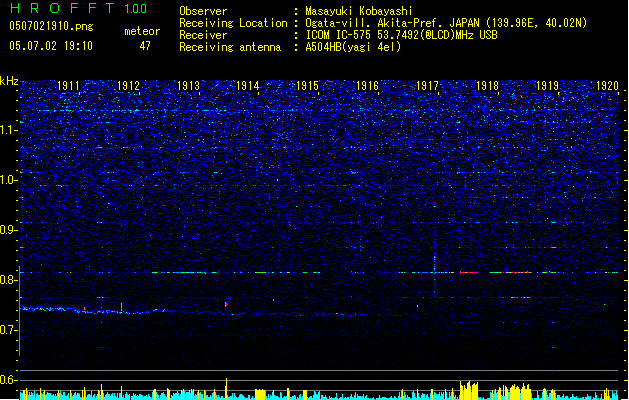
Task: Click the green signal segment near 1913
Action: pyautogui.click(x=185, y=272)
